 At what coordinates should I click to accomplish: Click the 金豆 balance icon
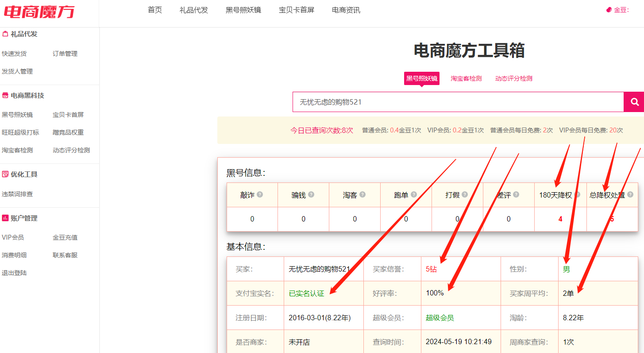609,10
